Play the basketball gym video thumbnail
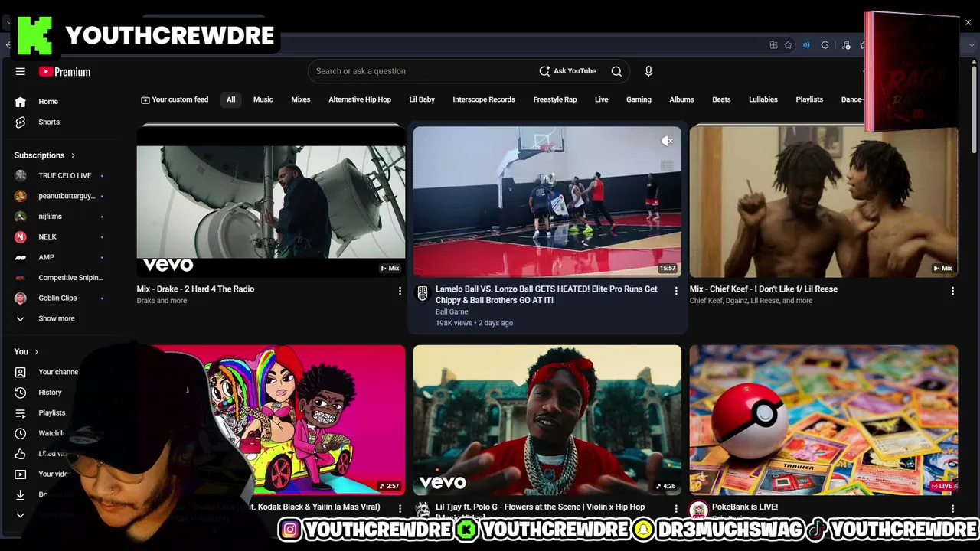The image size is (980, 551). [x=547, y=201]
